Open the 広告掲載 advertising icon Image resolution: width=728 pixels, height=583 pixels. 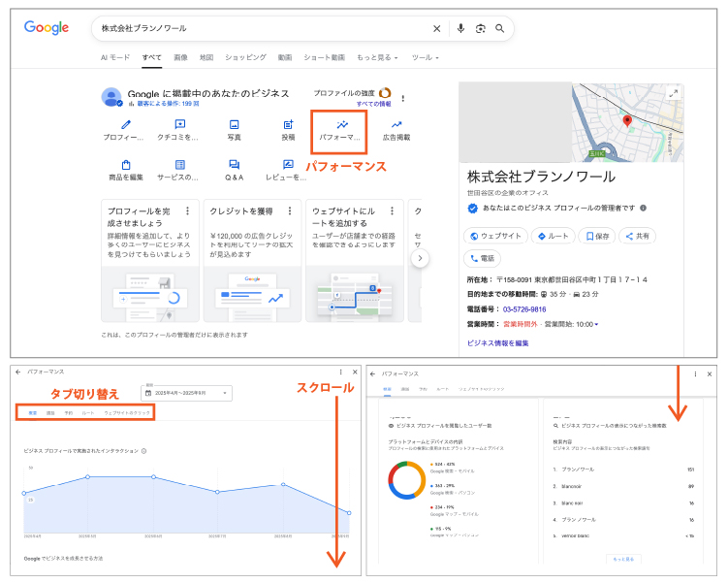point(396,125)
